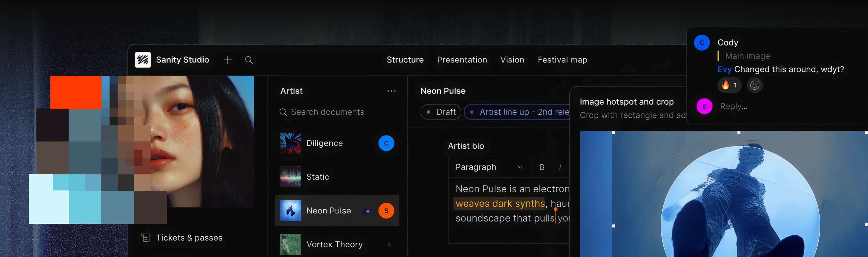Click the 'Artist' pane heading

click(x=291, y=91)
